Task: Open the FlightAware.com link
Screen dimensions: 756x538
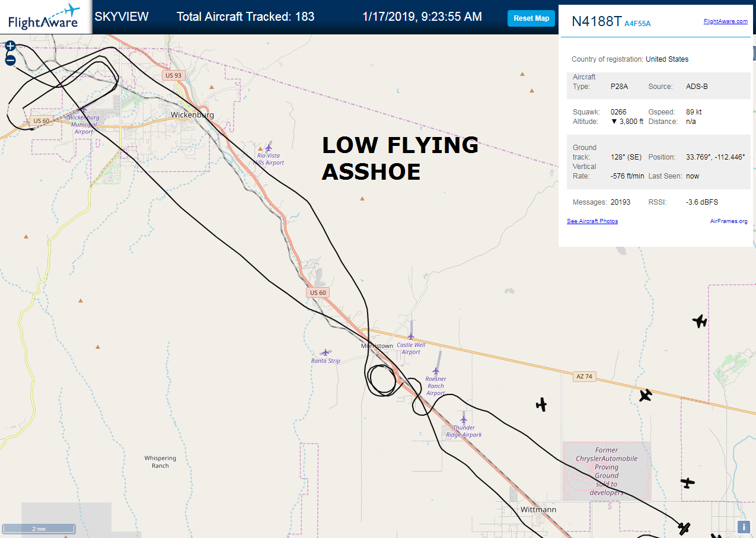Action: click(726, 21)
